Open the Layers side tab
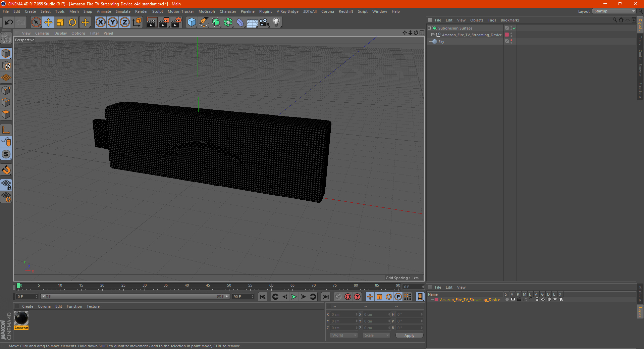Viewport: 644px width, 349px height. pyautogui.click(x=640, y=312)
